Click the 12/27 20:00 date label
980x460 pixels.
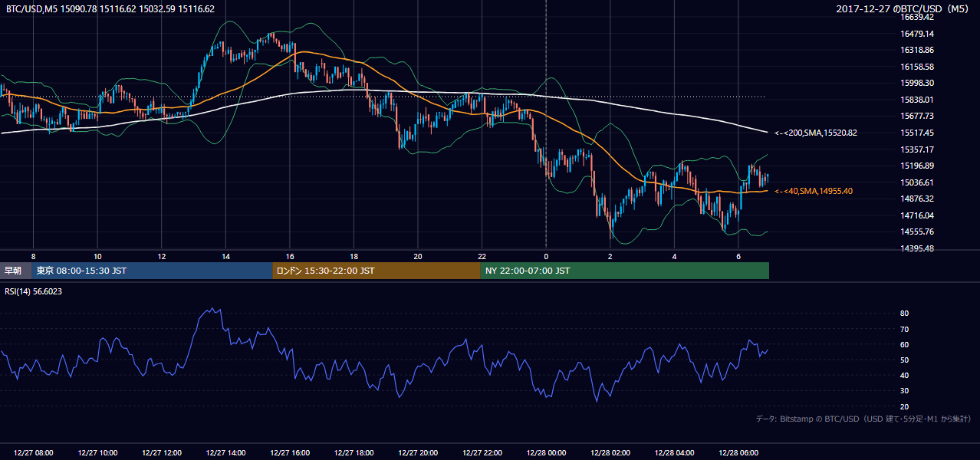[x=418, y=453]
